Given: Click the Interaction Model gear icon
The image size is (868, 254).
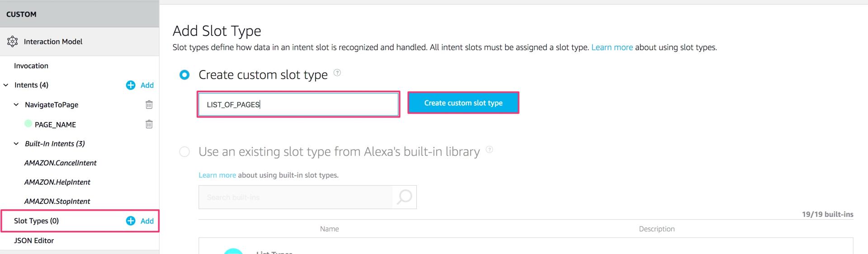Looking at the screenshot, I should (13, 42).
